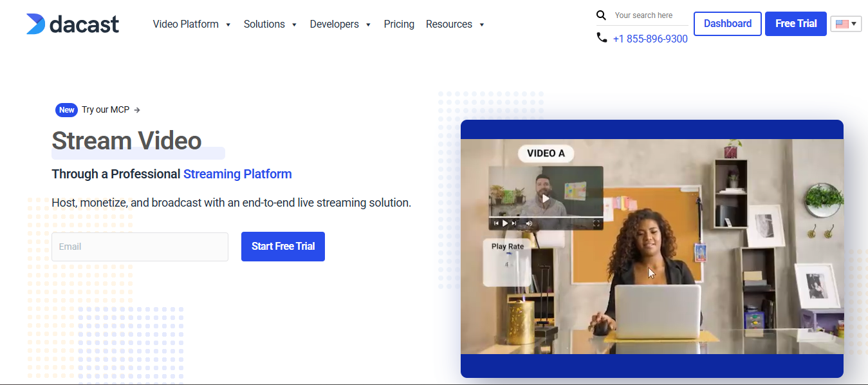Adjust the Play Rate slider
The height and width of the screenshot is (385, 868).
point(509,253)
